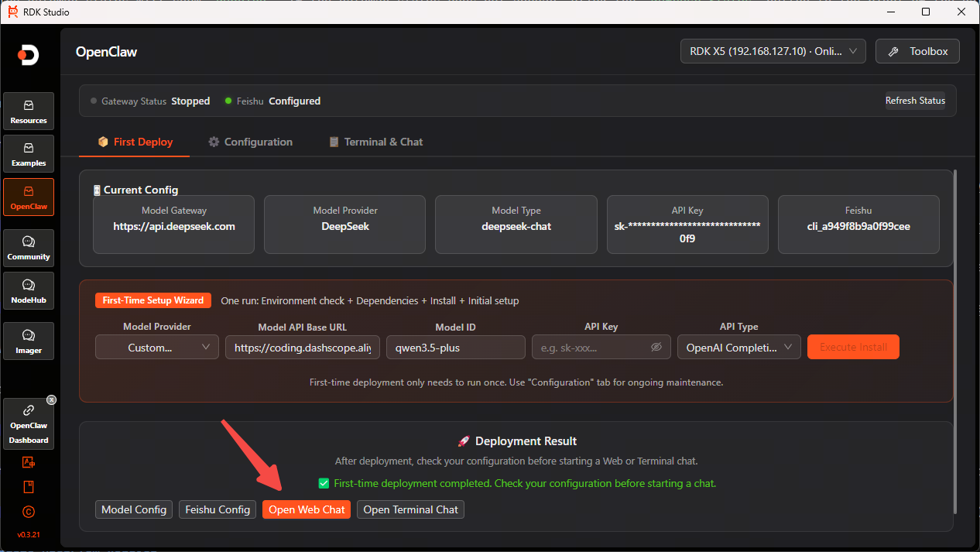Click the Model Gateway card

[174, 225]
